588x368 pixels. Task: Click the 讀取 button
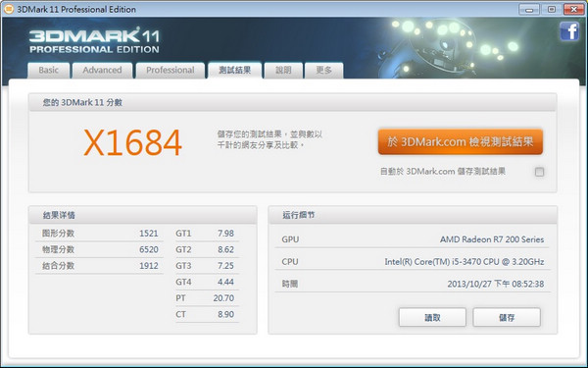pos(432,318)
